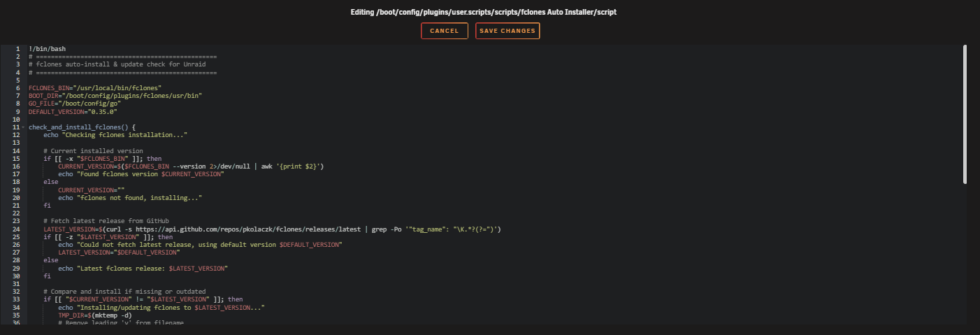Click the "# Current installed version" comment
The height and width of the screenshot is (335, 980).
point(93,150)
